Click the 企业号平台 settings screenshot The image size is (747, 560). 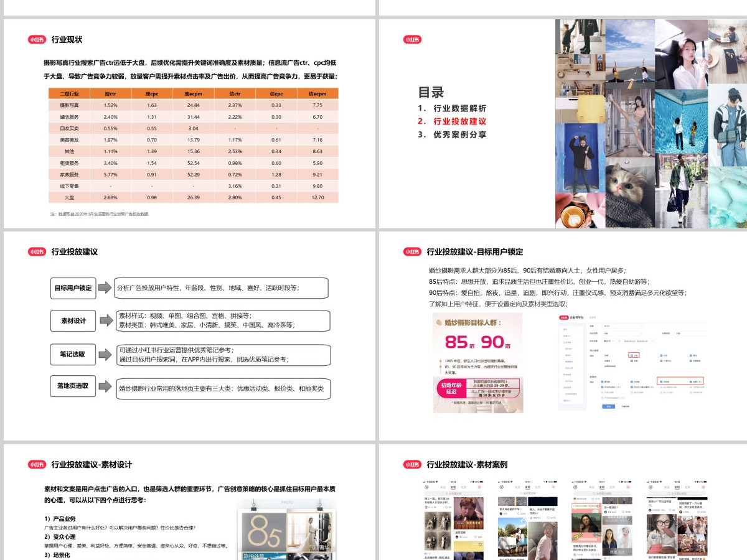631,363
